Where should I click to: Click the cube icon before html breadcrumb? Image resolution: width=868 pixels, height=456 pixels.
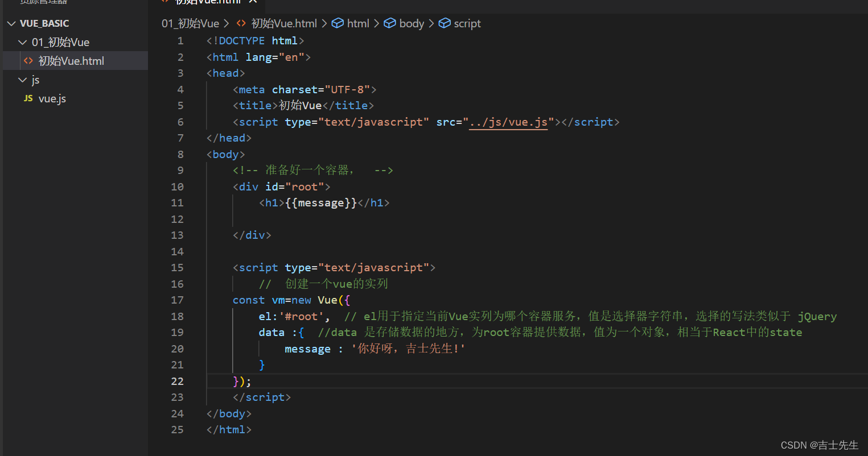coord(338,23)
